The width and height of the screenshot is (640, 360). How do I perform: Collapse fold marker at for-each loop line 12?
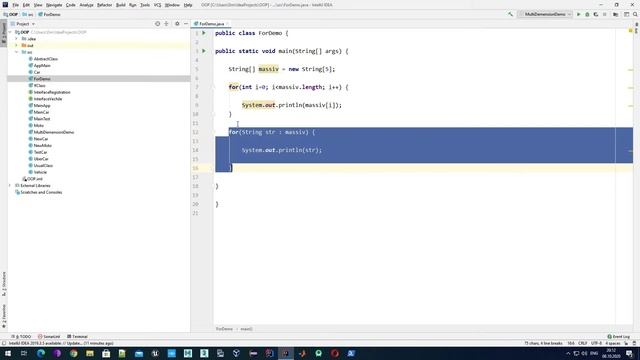tap(213, 132)
